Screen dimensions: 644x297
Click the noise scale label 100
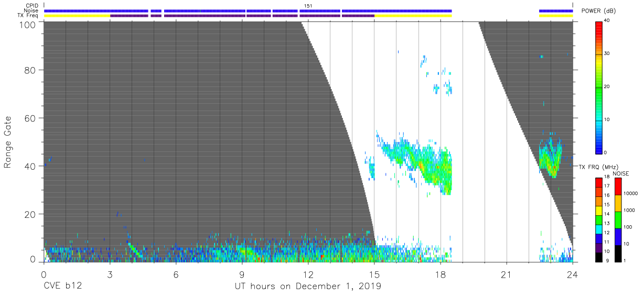pyautogui.click(x=628, y=227)
